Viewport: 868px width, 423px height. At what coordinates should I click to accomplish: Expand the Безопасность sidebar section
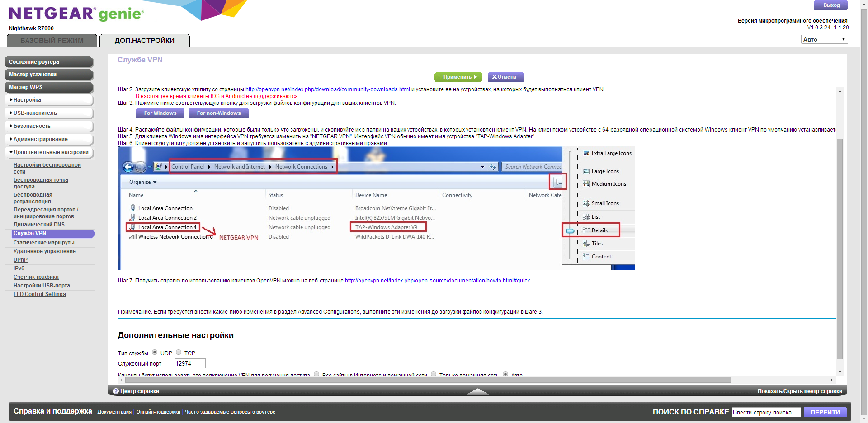pos(49,126)
